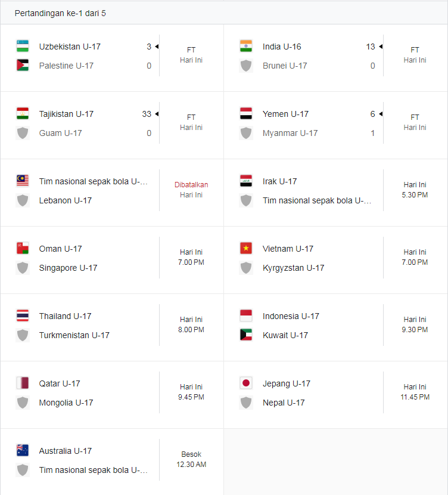Click the Yemen flag icon

click(246, 114)
